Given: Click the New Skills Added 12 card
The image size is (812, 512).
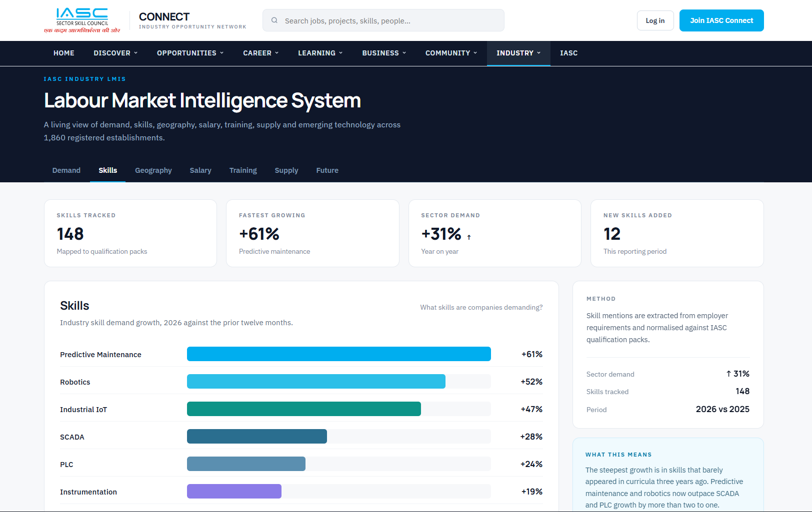Looking at the screenshot, I should 677,233.
